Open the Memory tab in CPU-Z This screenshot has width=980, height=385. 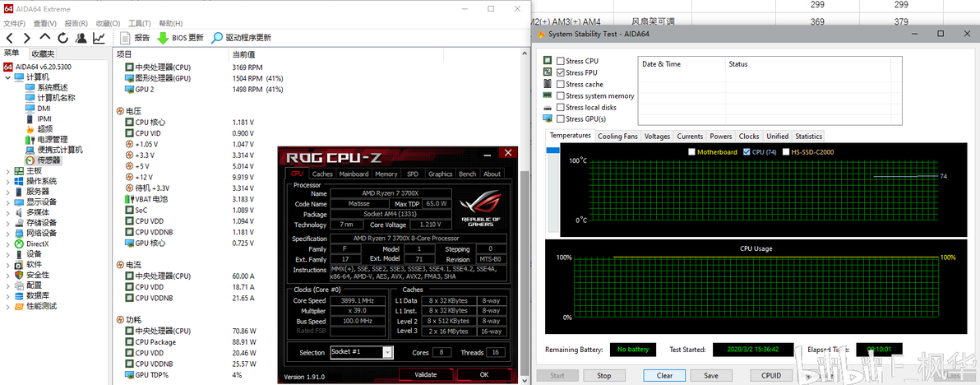coord(386,174)
